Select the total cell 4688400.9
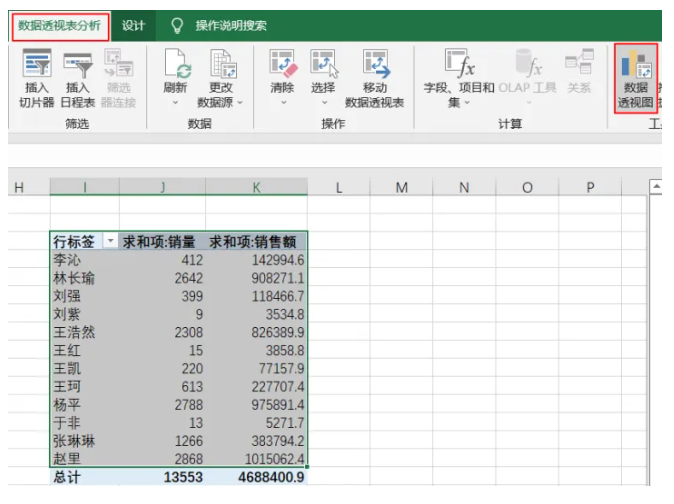This screenshot has width=674, height=504. 257,477
